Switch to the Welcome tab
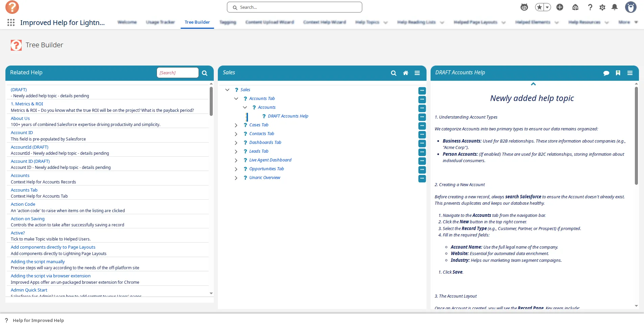644x327 pixels. 127,22
